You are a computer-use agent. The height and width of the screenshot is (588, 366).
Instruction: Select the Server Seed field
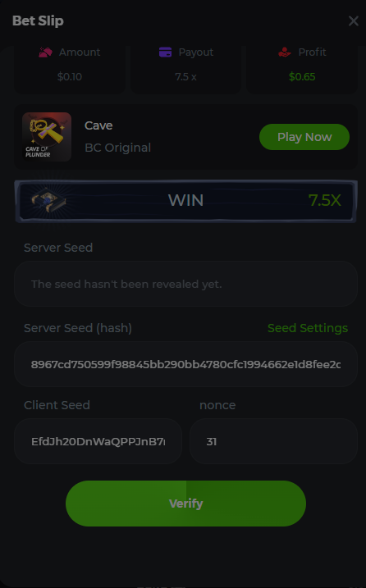(x=185, y=284)
